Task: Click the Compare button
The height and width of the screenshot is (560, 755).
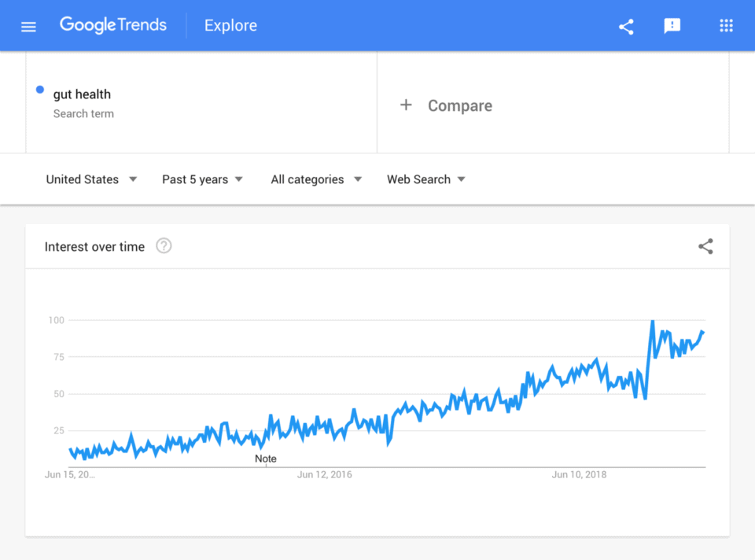Action: coord(460,105)
